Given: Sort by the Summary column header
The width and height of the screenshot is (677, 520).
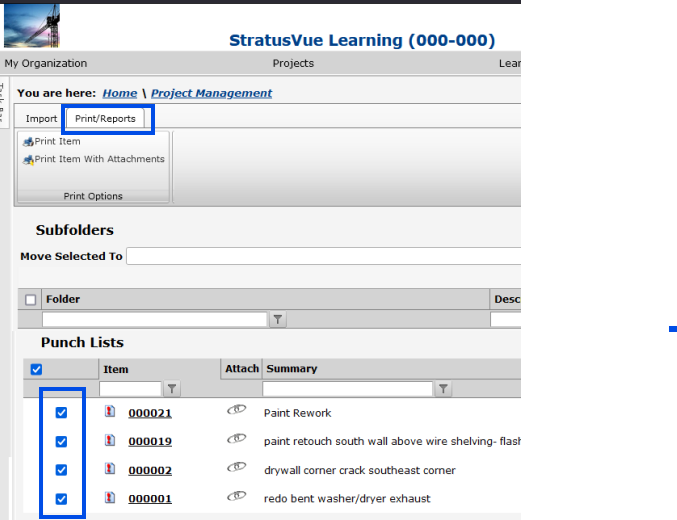Looking at the screenshot, I should (x=292, y=369).
